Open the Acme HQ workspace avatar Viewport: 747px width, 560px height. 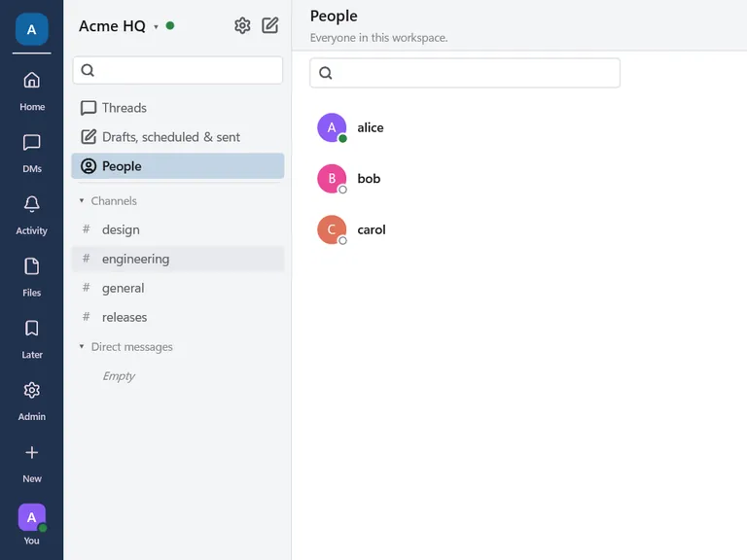tap(31, 29)
